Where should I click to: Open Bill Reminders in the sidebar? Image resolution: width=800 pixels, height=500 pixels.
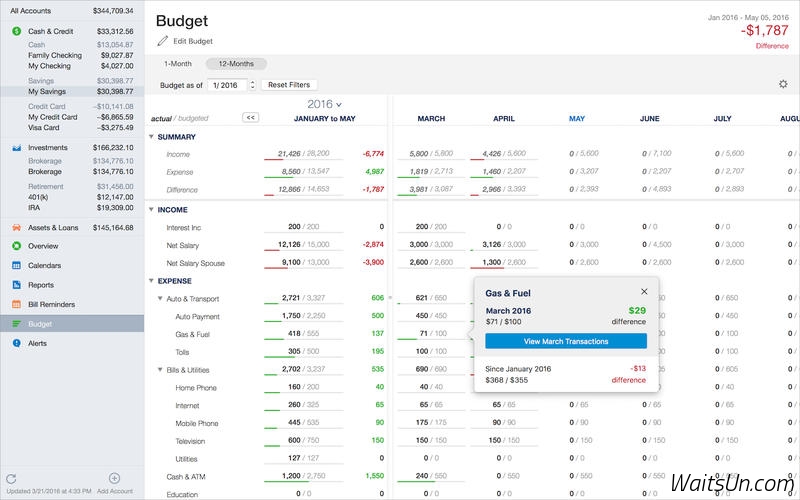tap(17, 304)
